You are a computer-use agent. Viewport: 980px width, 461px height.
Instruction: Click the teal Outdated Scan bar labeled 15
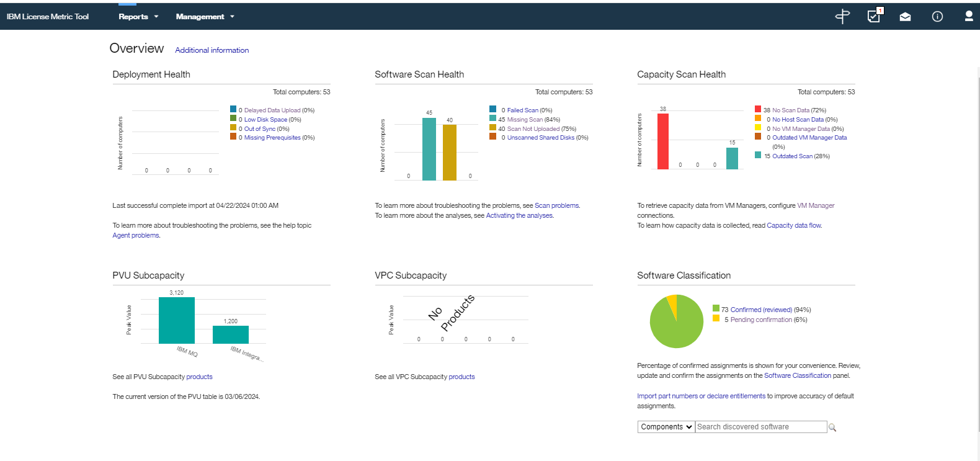(x=733, y=158)
